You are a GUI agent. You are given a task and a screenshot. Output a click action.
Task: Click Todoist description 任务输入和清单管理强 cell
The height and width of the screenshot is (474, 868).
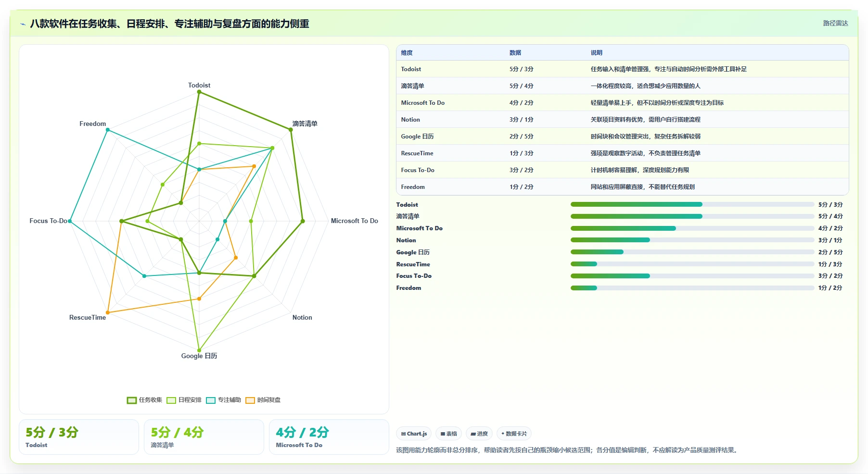(669, 69)
